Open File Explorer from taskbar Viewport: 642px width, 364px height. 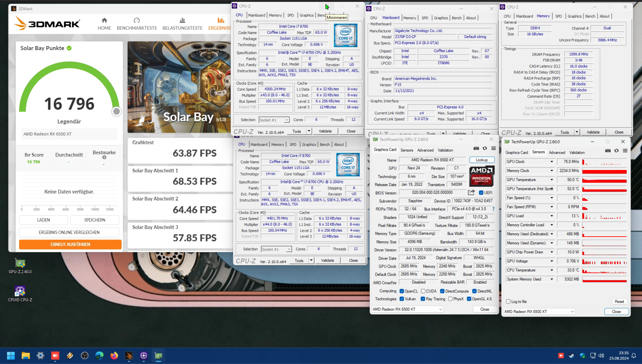pyautogui.click(x=26, y=355)
